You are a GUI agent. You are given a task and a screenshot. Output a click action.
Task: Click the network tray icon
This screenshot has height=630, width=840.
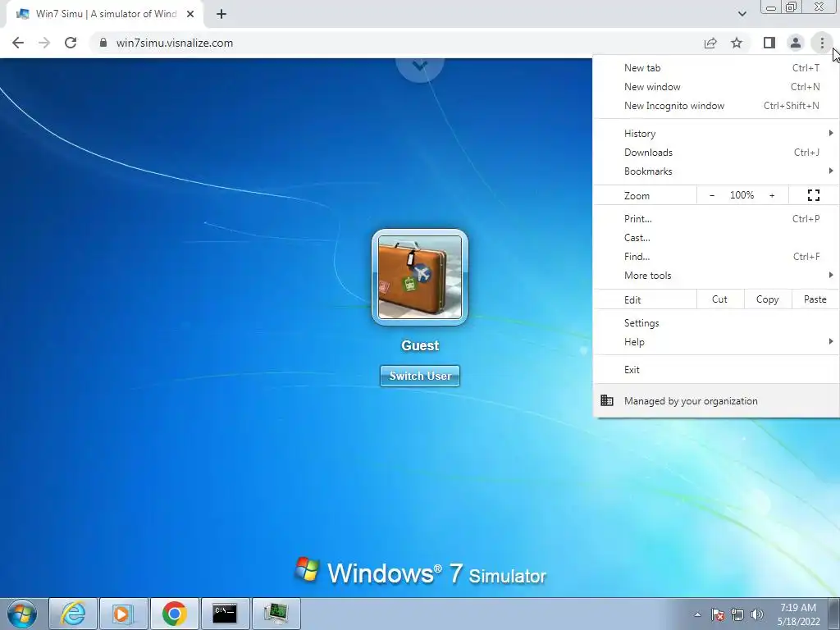pos(737,614)
